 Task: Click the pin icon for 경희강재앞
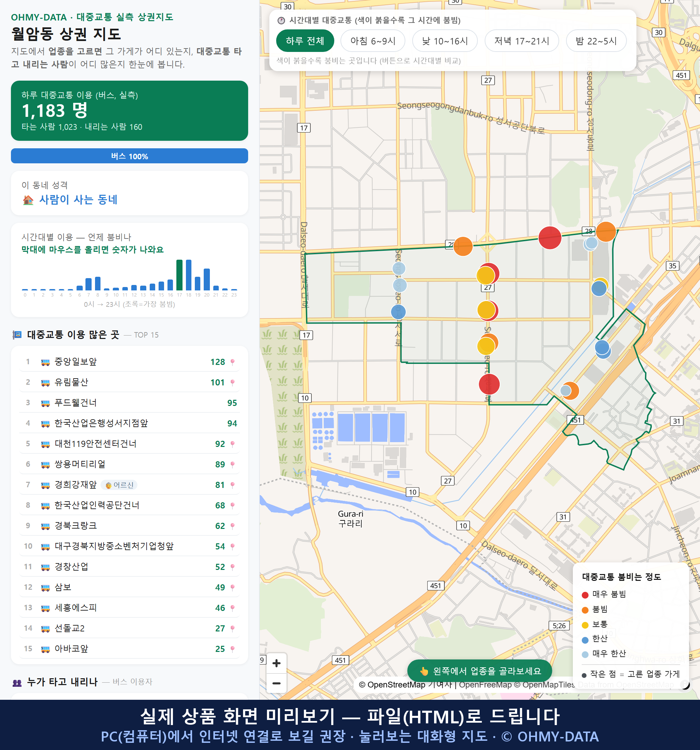pos(232,485)
